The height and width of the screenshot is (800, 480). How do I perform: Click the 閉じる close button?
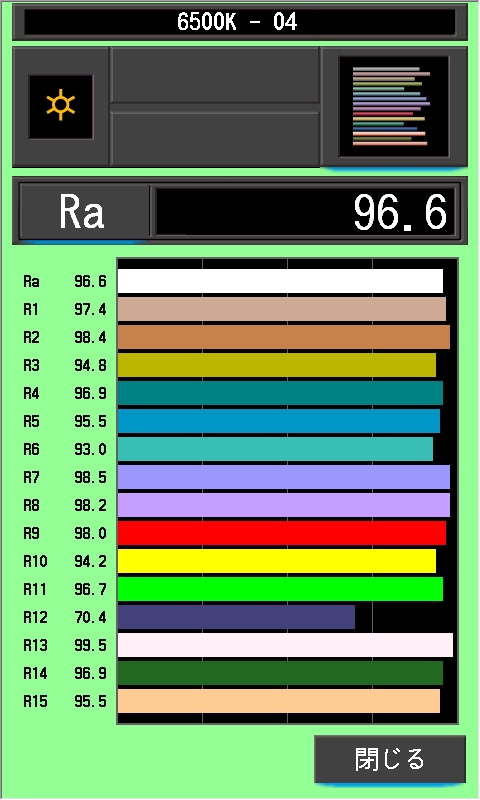390,759
